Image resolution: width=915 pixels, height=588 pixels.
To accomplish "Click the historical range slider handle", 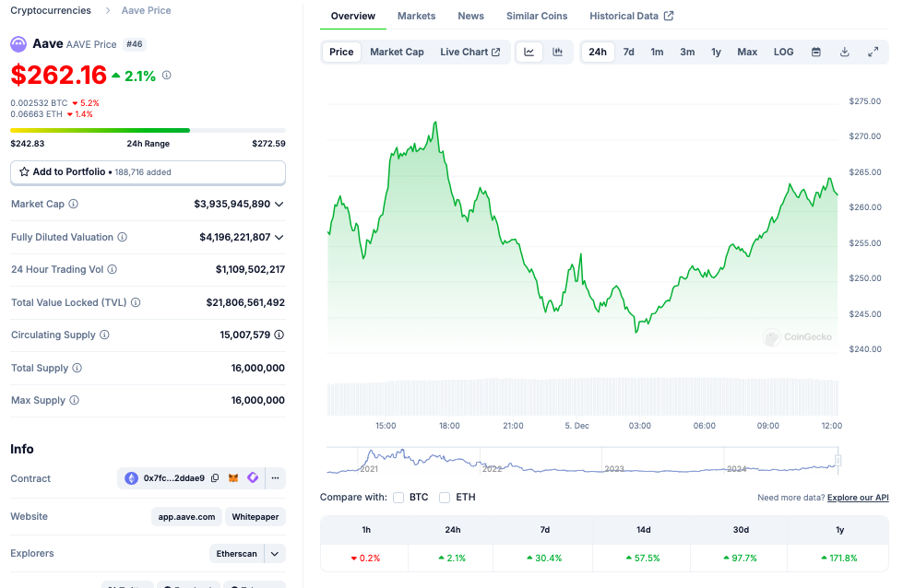I will pos(838,460).
